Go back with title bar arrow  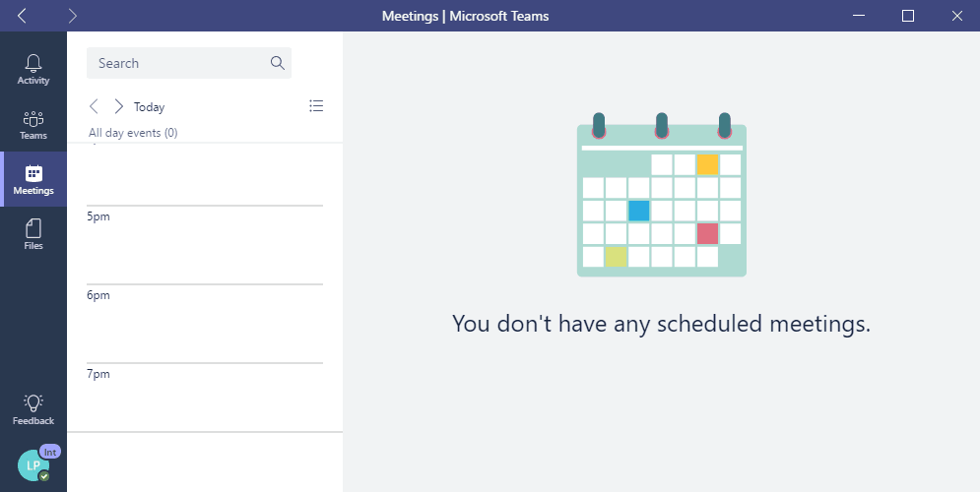(x=22, y=16)
